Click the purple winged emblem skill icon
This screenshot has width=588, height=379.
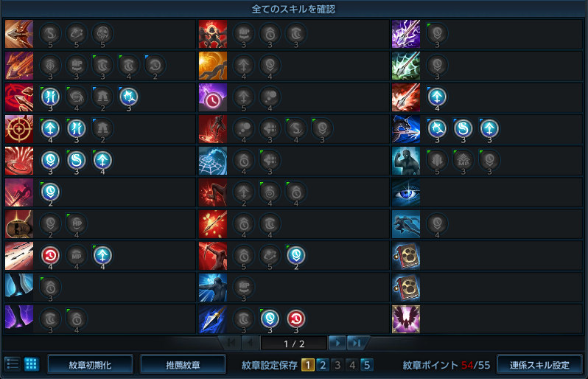[406, 319]
